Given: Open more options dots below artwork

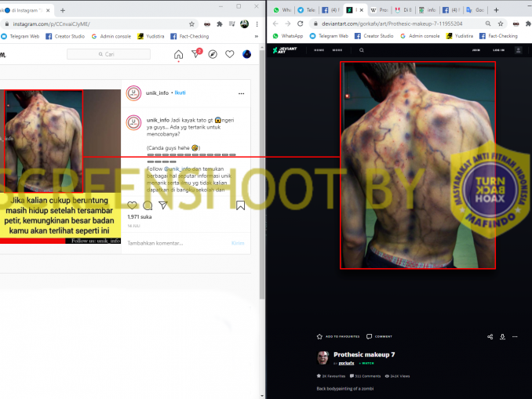Looking at the screenshot, I should (515, 336).
